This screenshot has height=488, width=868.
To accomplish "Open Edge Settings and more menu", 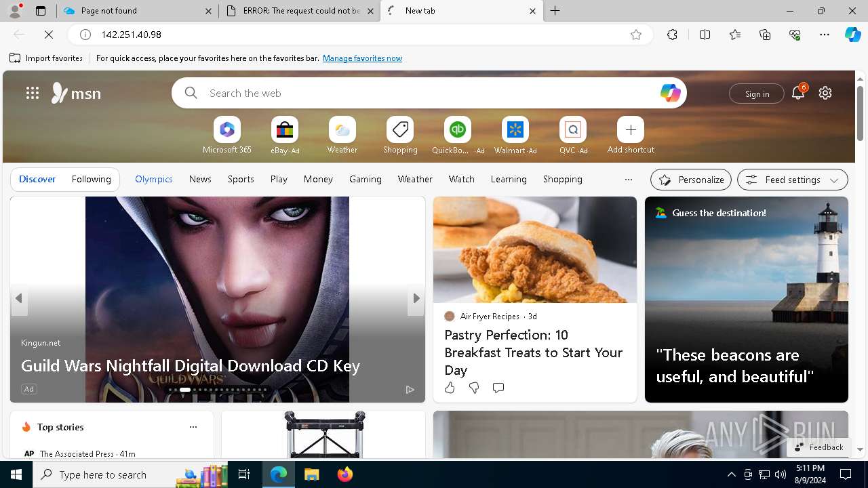I will tap(825, 35).
